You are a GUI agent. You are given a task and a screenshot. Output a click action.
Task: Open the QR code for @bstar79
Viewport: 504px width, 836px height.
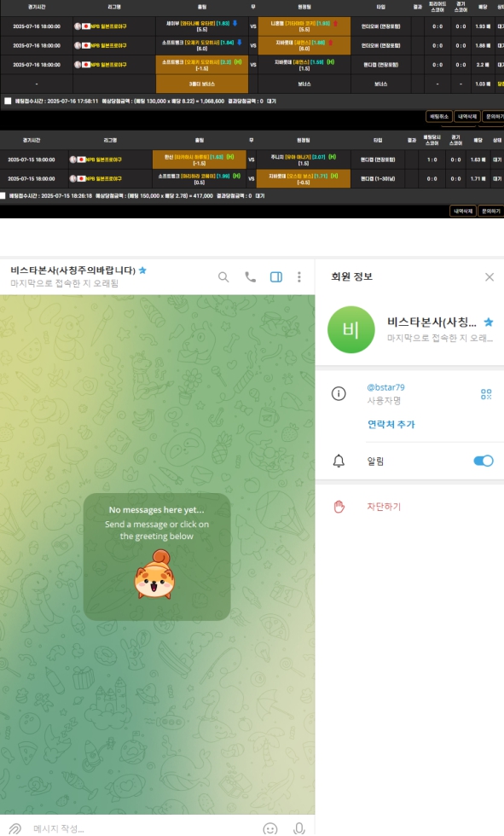click(x=486, y=394)
